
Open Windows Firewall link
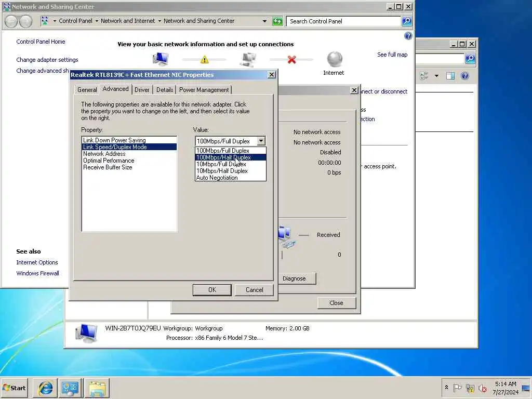pos(37,273)
